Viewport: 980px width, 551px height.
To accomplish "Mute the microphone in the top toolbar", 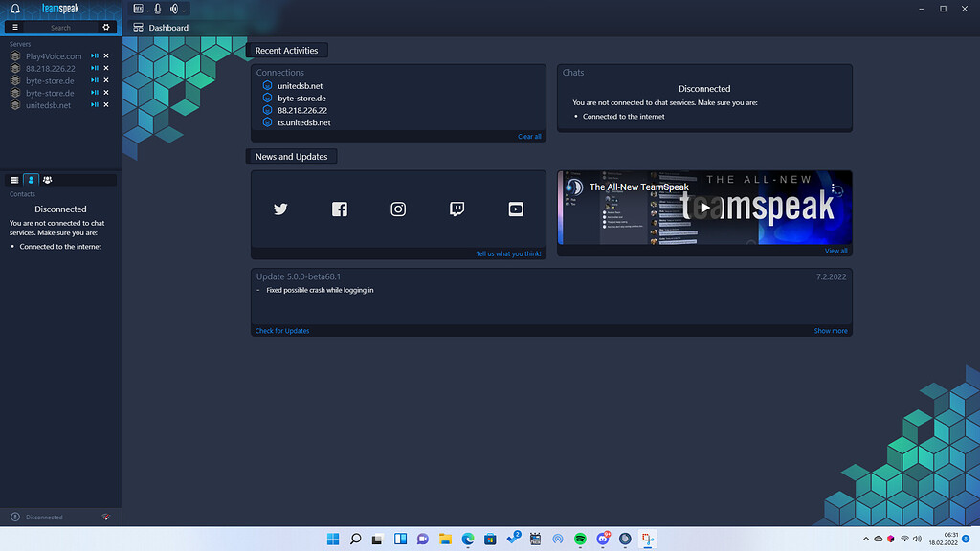I will 157,9.
